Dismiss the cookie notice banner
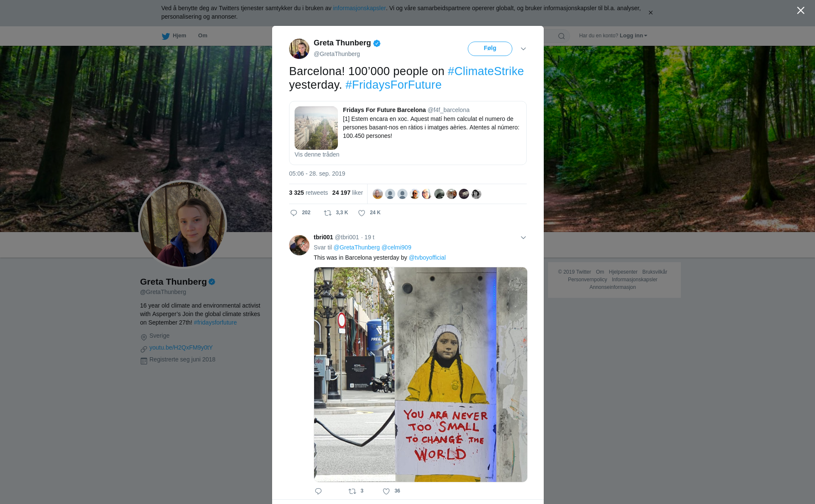The width and height of the screenshot is (815, 504). pyautogui.click(x=650, y=13)
